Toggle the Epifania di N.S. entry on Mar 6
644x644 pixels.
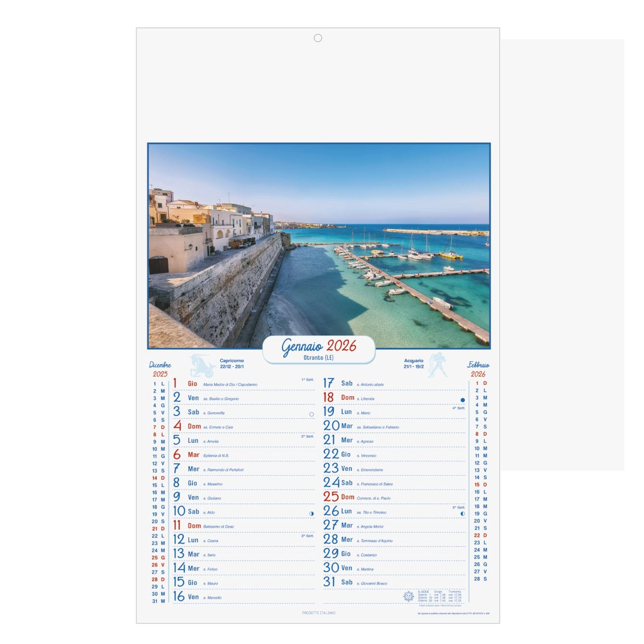217,455
